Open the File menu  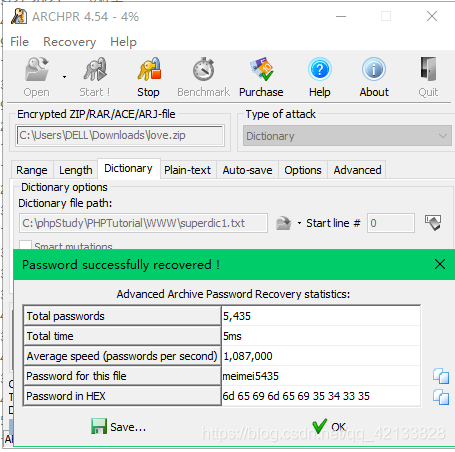19,42
